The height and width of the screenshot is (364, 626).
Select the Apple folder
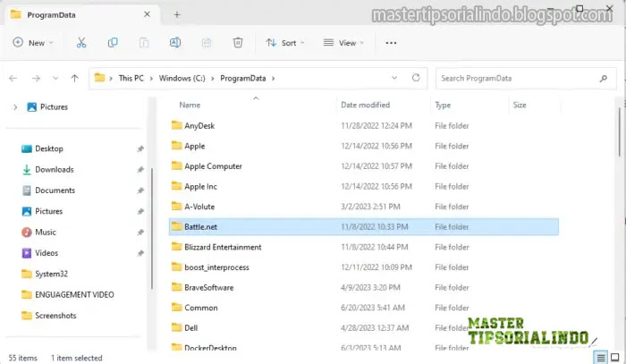click(x=364, y=146)
